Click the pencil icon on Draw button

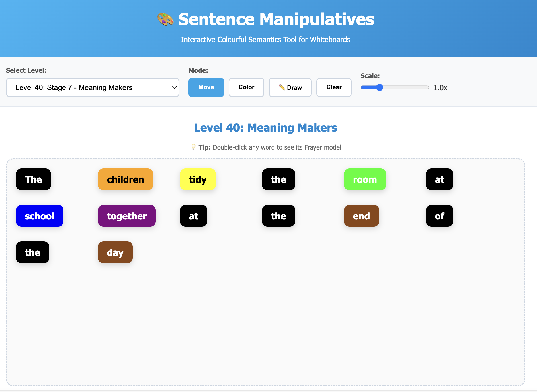282,87
